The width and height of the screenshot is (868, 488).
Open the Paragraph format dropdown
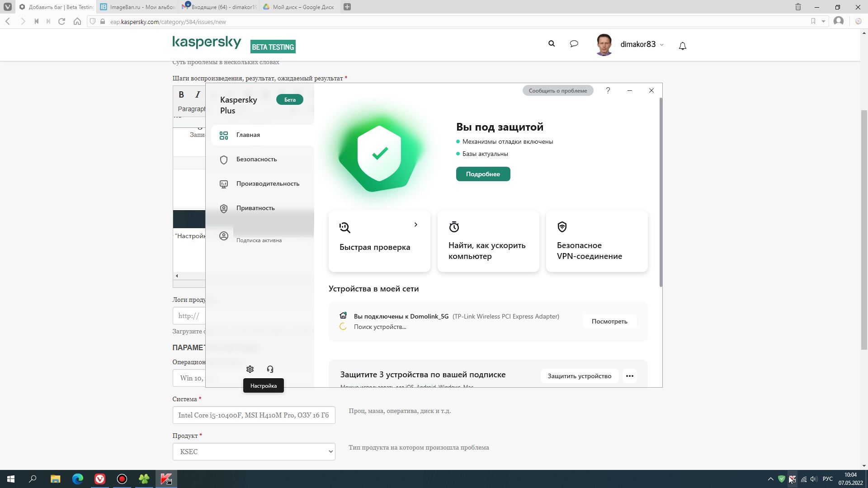point(191,109)
